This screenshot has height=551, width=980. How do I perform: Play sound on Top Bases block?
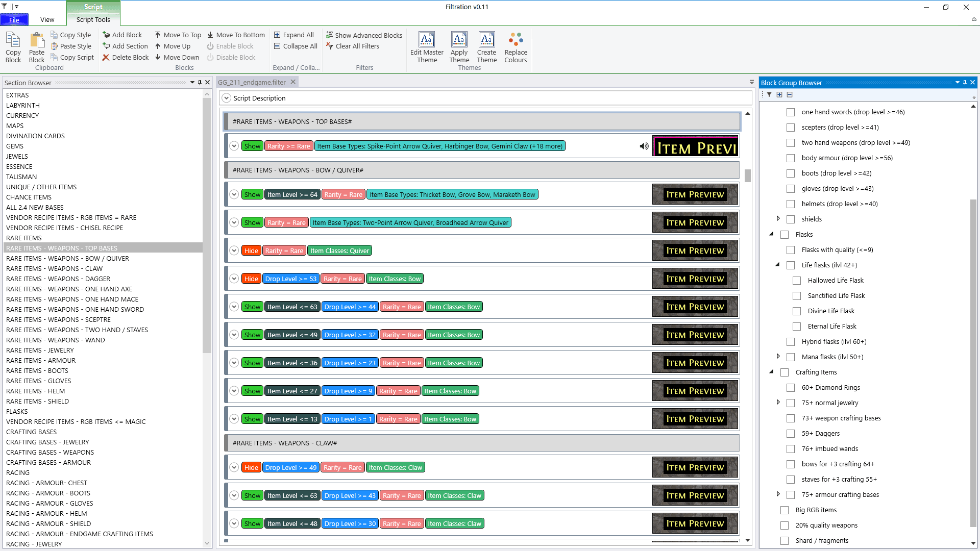[x=644, y=146]
